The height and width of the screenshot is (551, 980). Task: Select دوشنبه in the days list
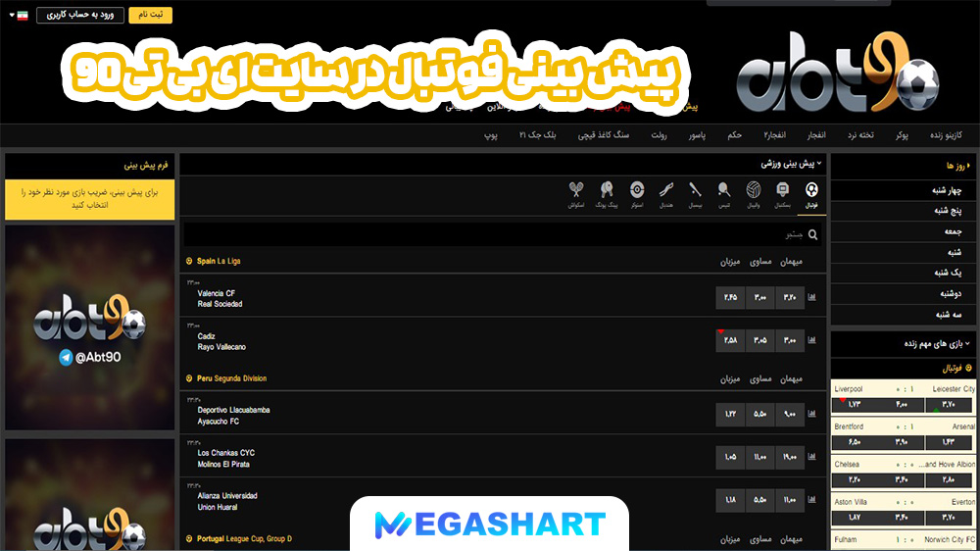903,293
